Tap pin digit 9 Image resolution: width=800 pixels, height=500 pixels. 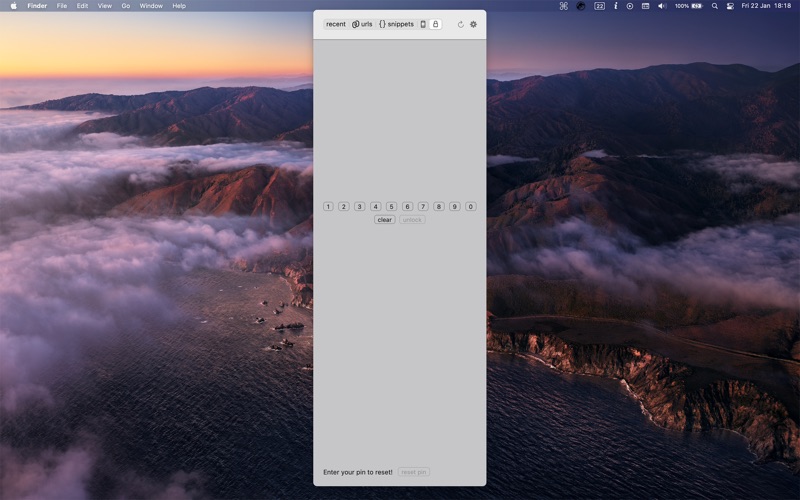click(x=455, y=207)
